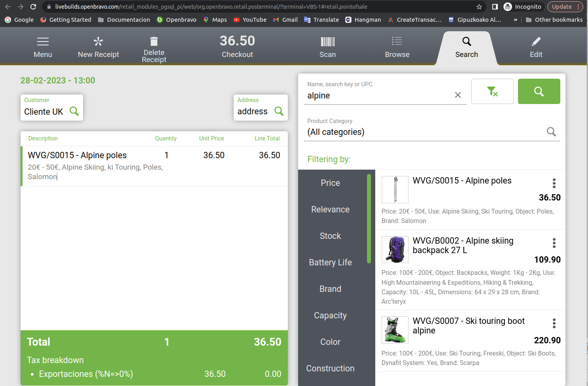Filter by Stock
The height and width of the screenshot is (386, 588).
[330, 236]
